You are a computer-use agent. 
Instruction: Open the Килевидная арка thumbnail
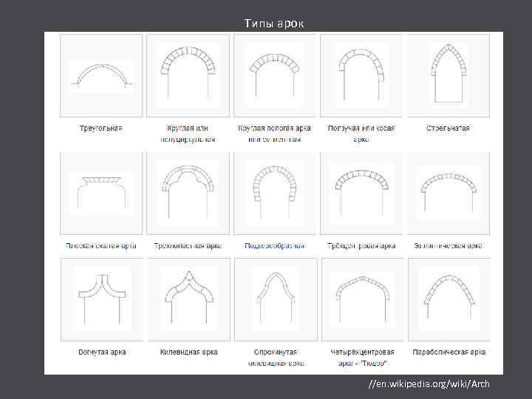pyautogui.click(x=189, y=299)
